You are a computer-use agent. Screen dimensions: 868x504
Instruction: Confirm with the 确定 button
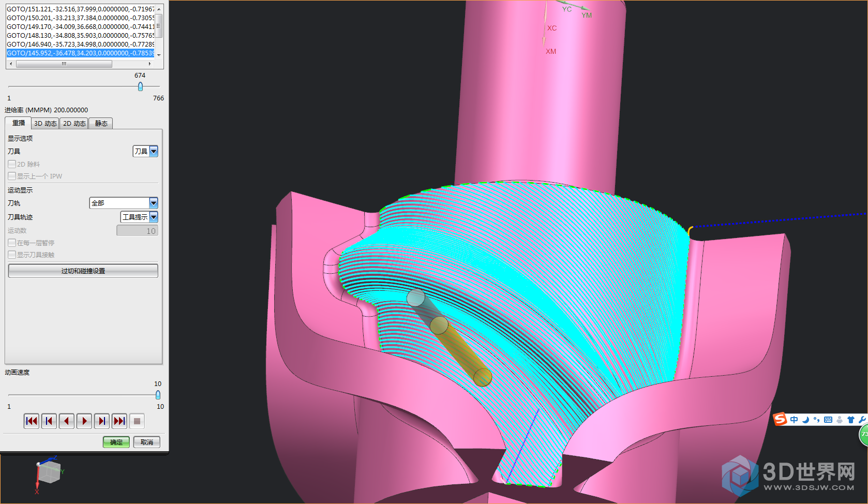(116, 442)
